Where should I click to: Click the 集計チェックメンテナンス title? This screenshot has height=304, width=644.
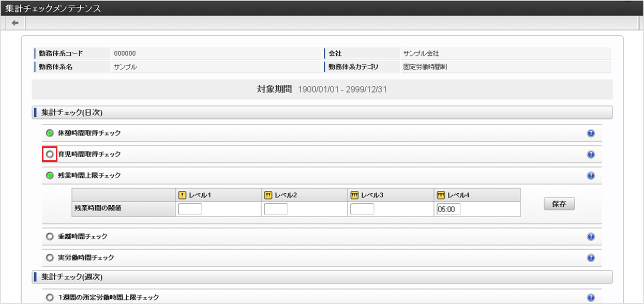coord(53,9)
